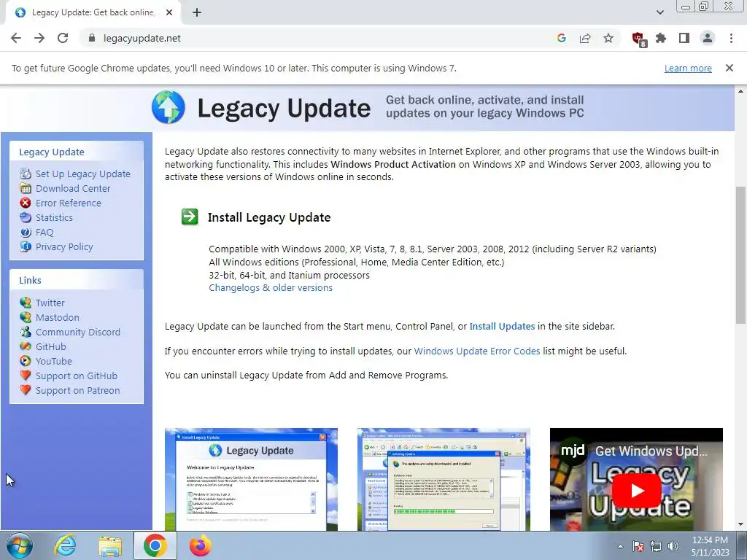Open Set Up Legacy Update link
The image size is (747, 560).
click(83, 174)
